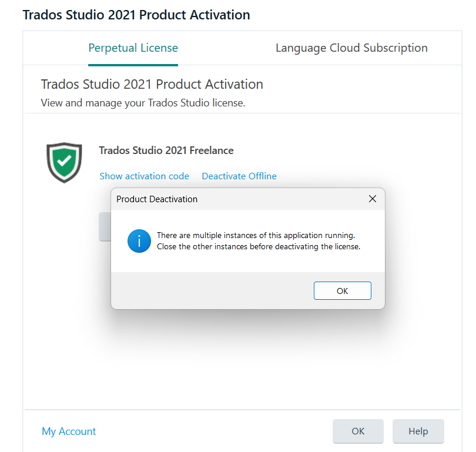
Task: Acknowledge the multiple instances warning with OK
Action: (x=342, y=290)
